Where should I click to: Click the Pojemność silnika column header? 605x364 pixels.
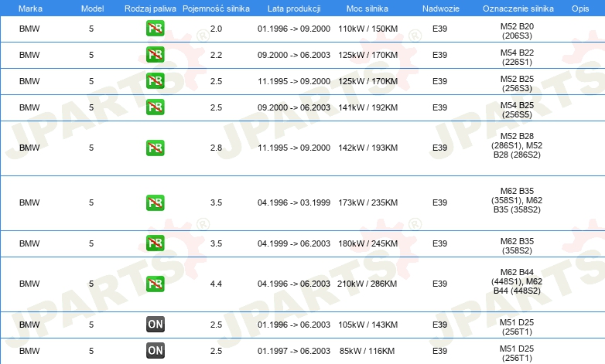(216, 9)
